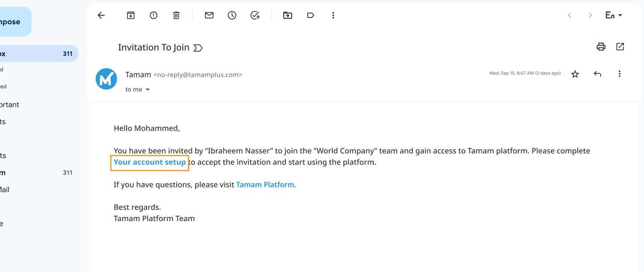Screen dimensions: 644x272
Task: Delete this email with the trash icon
Action: (x=176, y=15)
